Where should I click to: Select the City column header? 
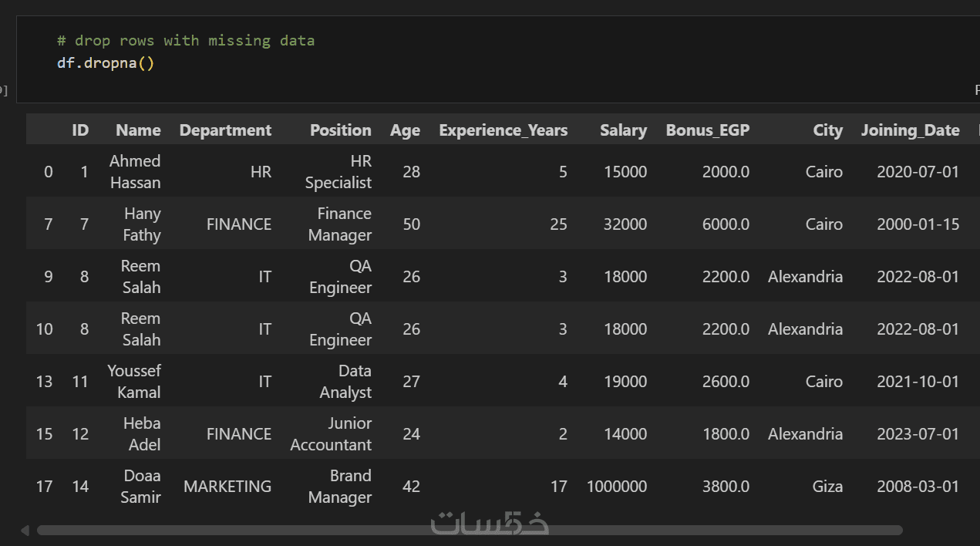(827, 130)
